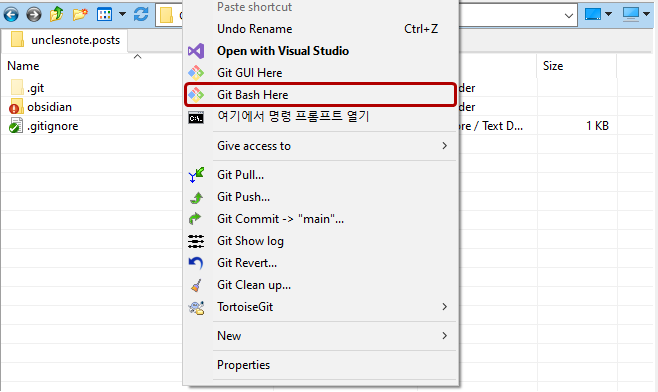Create a new folder using toolbar icon

pyautogui.click(x=80, y=15)
